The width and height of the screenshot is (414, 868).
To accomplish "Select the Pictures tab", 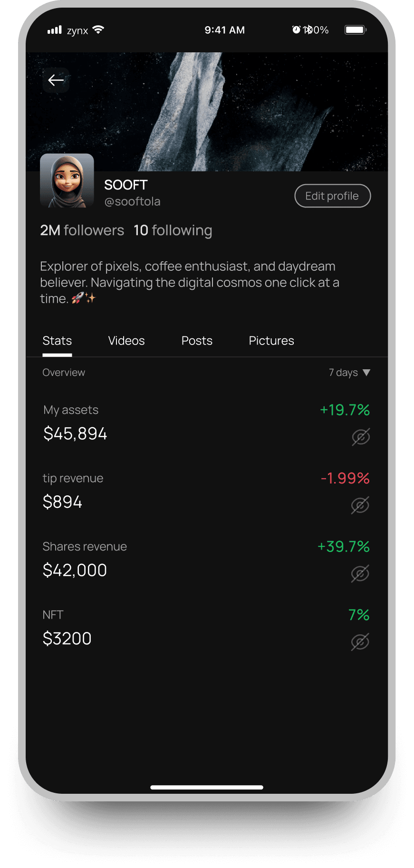I will [271, 341].
